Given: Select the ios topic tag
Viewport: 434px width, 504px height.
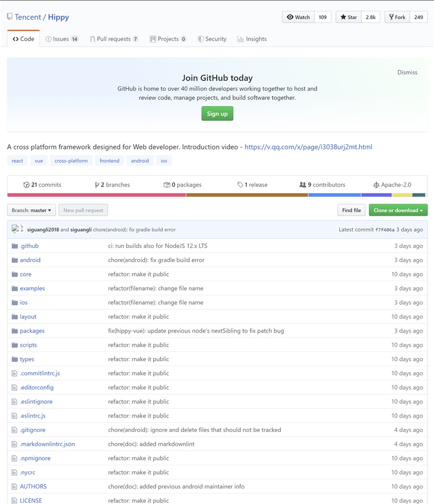Looking at the screenshot, I should pos(164,161).
